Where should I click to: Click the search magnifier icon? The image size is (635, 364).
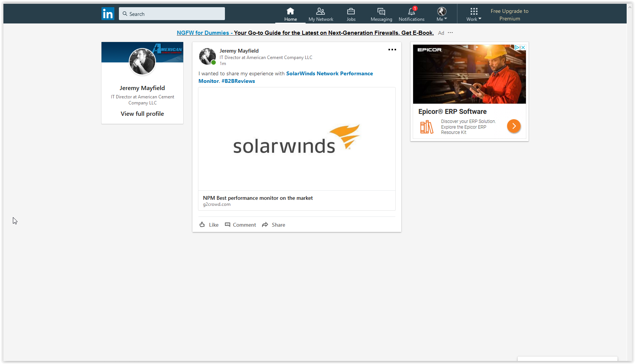[x=125, y=14]
